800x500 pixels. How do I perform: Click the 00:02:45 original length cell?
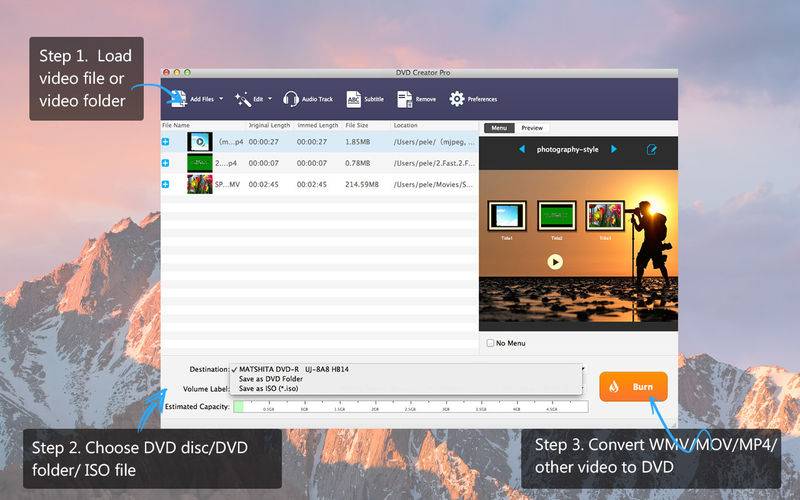[x=263, y=184]
